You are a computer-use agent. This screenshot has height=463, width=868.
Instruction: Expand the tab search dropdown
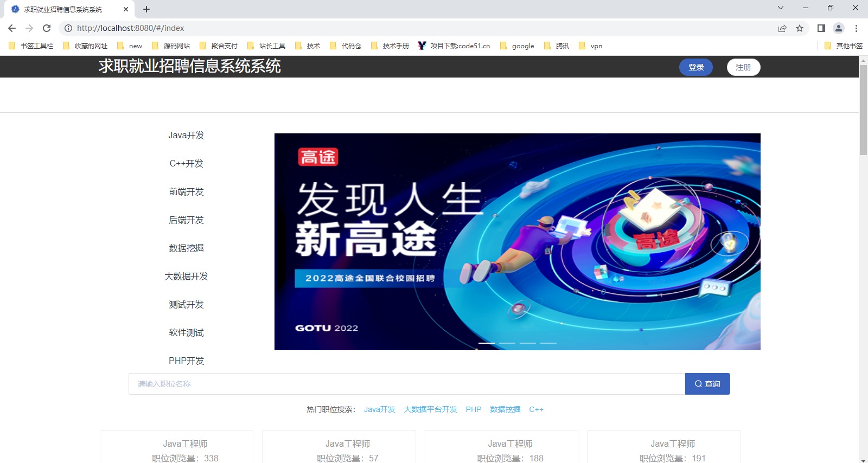pyautogui.click(x=780, y=8)
